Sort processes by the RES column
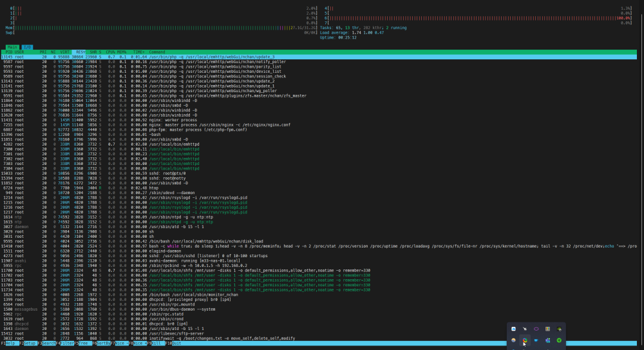 pyautogui.click(x=79, y=52)
